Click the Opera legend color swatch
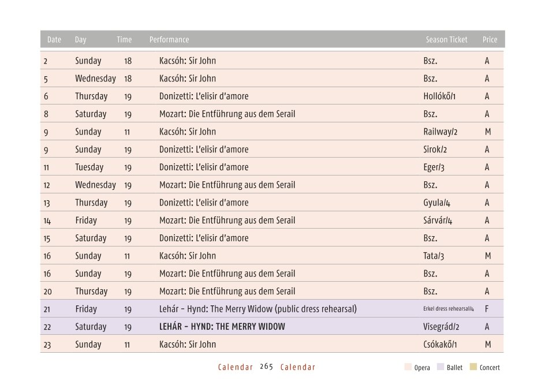Screen dimensions: 545x392 (408, 367)
